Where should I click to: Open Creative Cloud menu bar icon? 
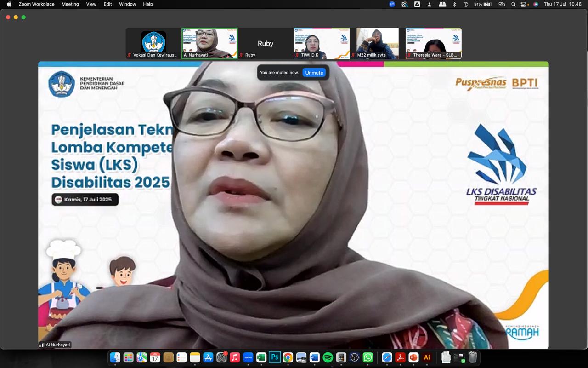point(404,4)
